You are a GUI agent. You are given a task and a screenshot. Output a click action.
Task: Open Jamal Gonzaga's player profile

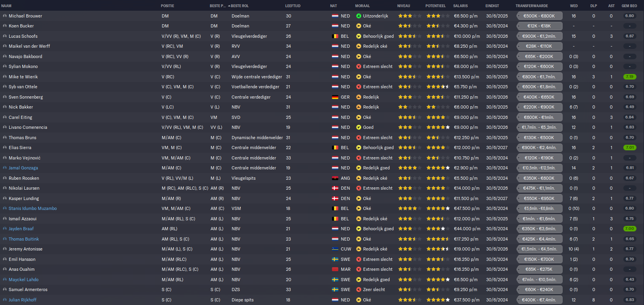pyautogui.click(x=23, y=168)
